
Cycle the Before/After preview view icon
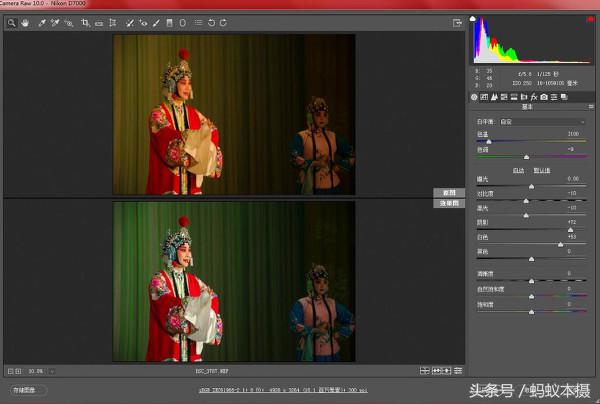425,371
